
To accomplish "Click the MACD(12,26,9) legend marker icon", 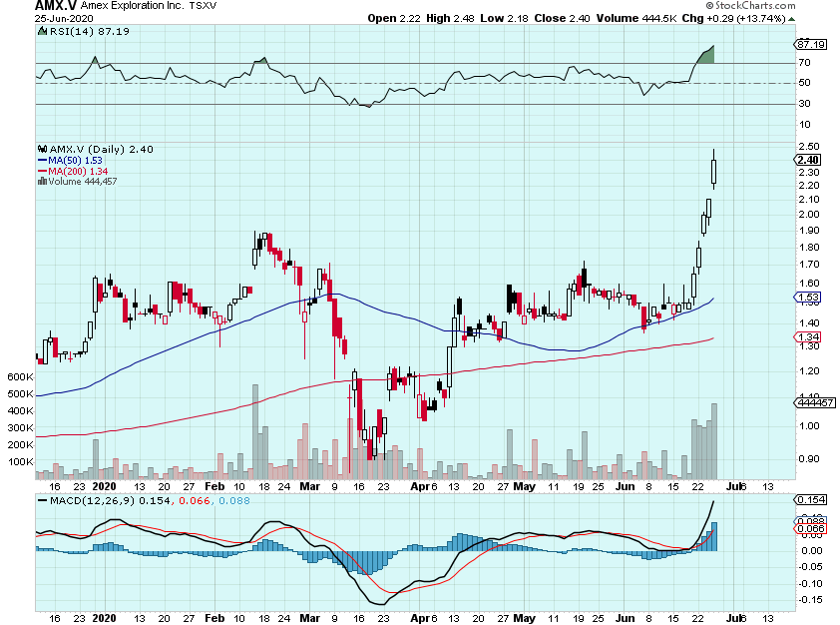I will (42, 498).
